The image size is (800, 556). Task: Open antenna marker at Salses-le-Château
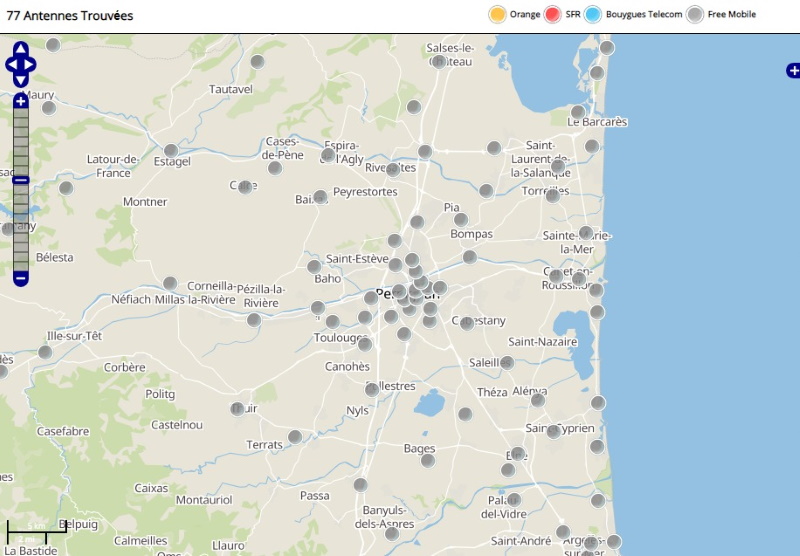click(x=437, y=61)
